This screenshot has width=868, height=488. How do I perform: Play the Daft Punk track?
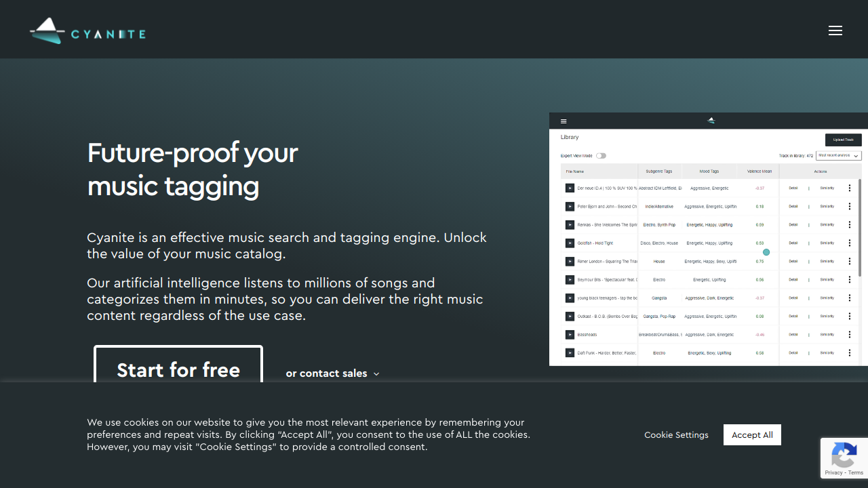click(x=570, y=352)
